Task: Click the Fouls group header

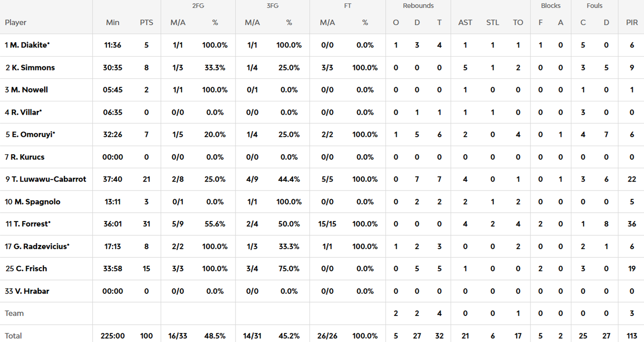Action: pyautogui.click(x=594, y=6)
